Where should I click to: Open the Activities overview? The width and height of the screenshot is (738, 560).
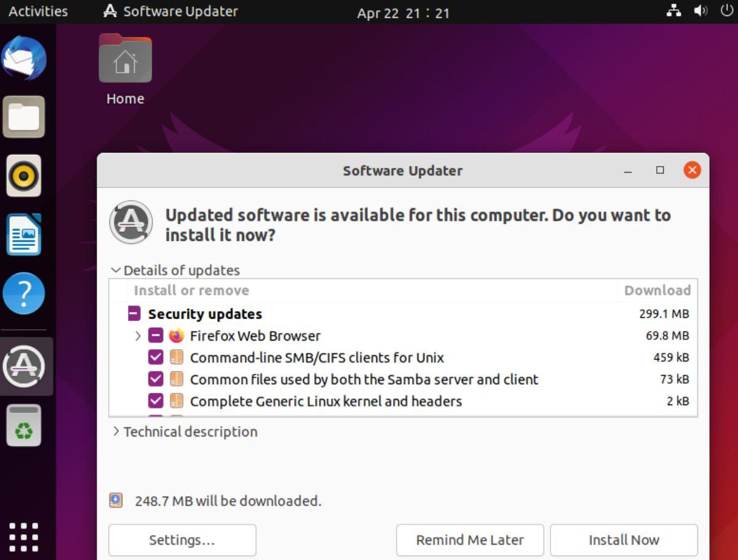(x=37, y=11)
